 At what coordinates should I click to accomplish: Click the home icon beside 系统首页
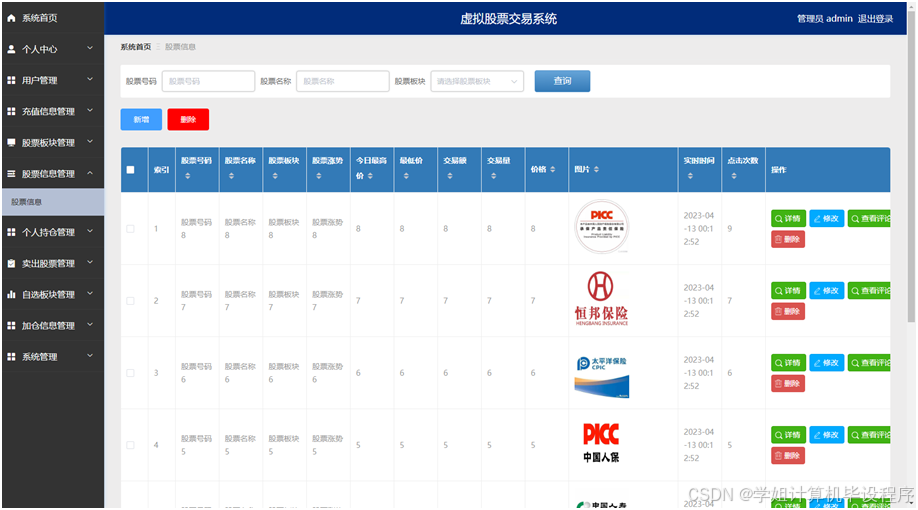(11, 18)
